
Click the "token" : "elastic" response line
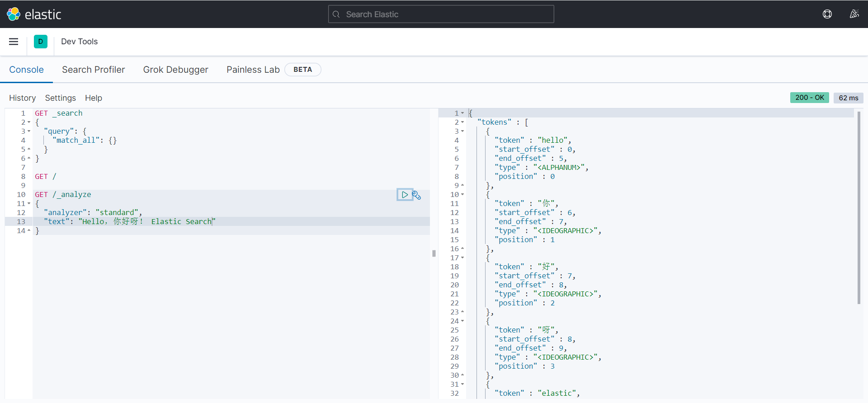click(538, 394)
